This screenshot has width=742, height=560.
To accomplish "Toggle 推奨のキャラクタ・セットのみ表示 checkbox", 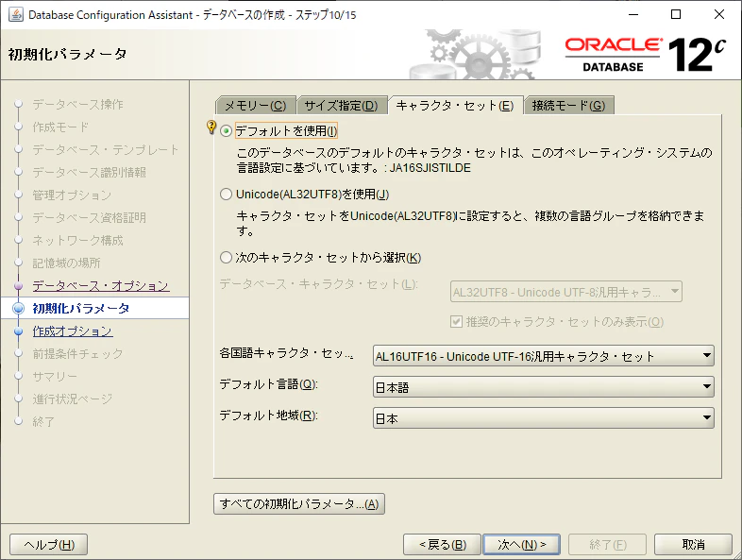I will (456, 322).
